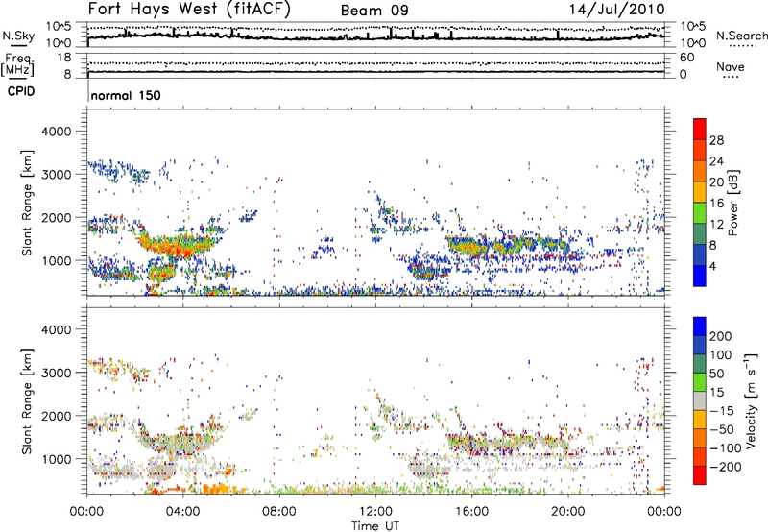Click the 'Time UT' axis label
The image size is (768, 532).
tap(375, 526)
